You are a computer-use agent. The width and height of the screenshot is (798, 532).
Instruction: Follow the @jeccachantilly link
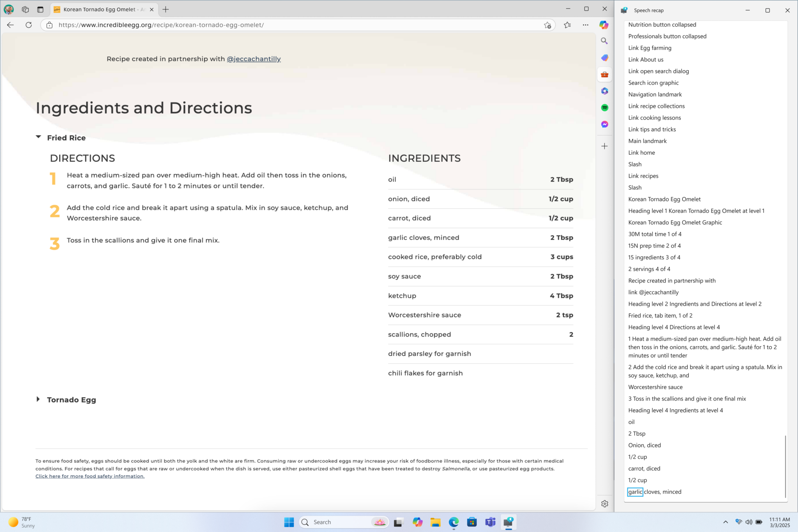point(254,59)
